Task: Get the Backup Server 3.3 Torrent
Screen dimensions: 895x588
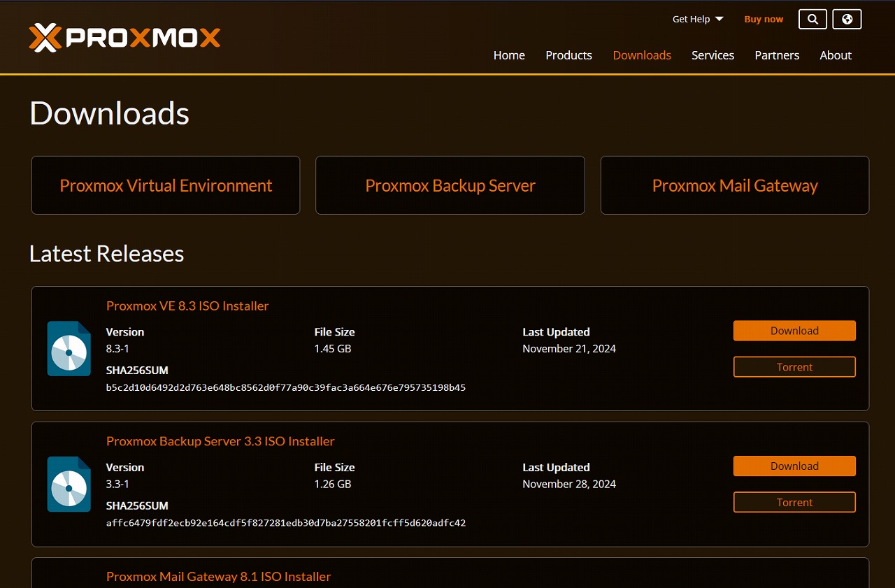Action: [x=794, y=503]
